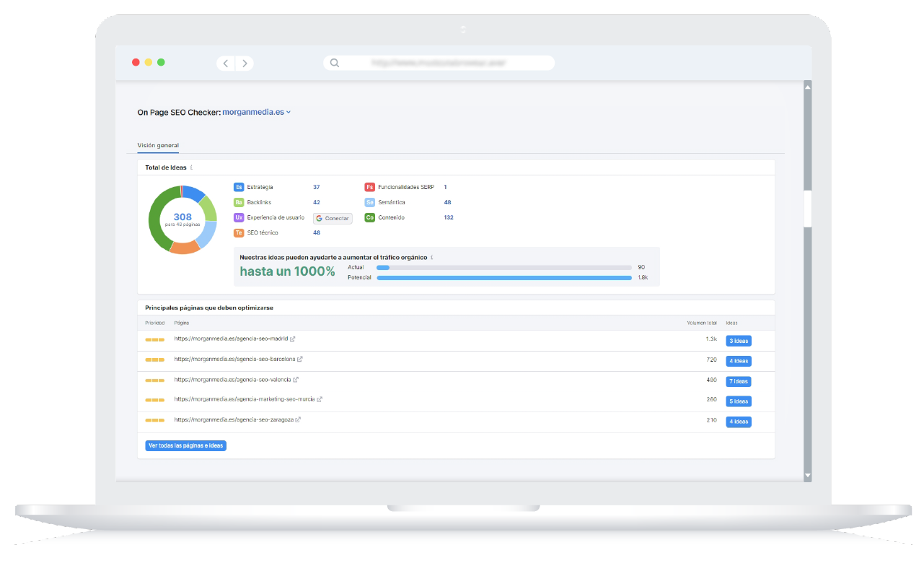Click the 5 ideas button for Murcia
Screen dimensions: 924x571
[739, 401]
